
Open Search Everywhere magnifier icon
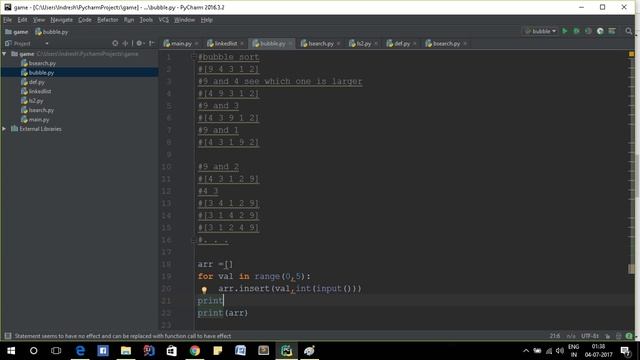coord(629,31)
